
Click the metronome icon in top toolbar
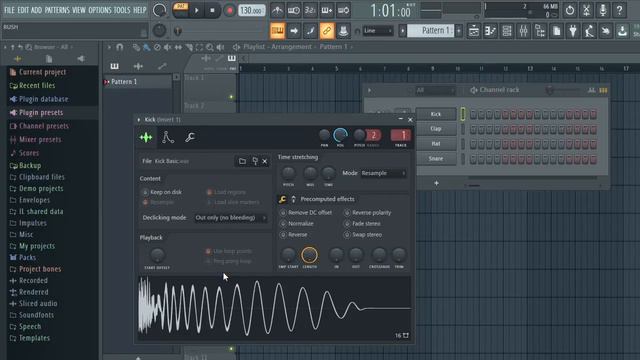[x=277, y=10]
